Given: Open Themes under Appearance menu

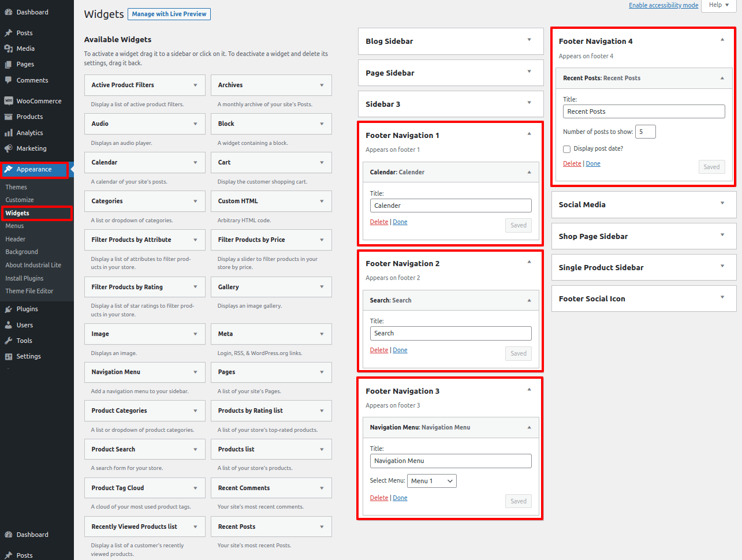Looking at the screenshot, I should tap(16, 187).
